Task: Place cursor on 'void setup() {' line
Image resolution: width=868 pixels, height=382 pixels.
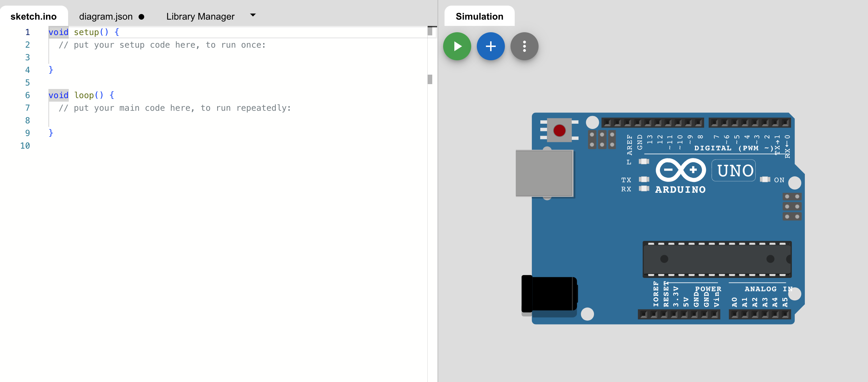Action: [84, 32]
